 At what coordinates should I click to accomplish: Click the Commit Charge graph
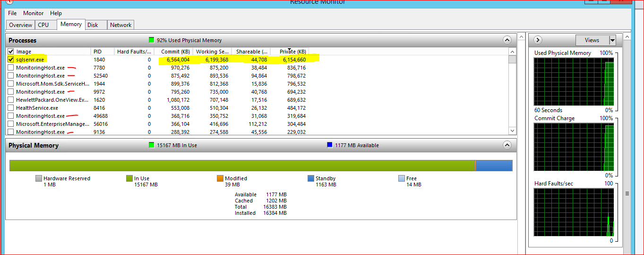click(574, 147)
